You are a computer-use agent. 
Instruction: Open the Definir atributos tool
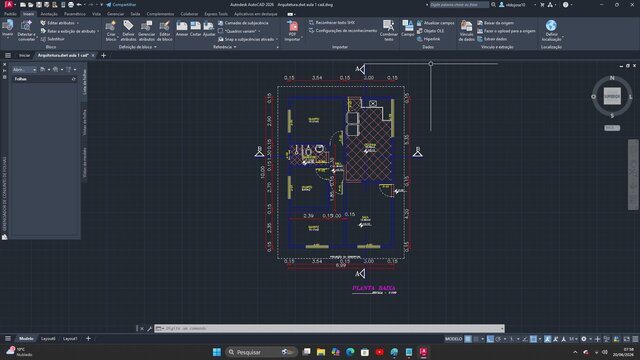coord(128,31)
